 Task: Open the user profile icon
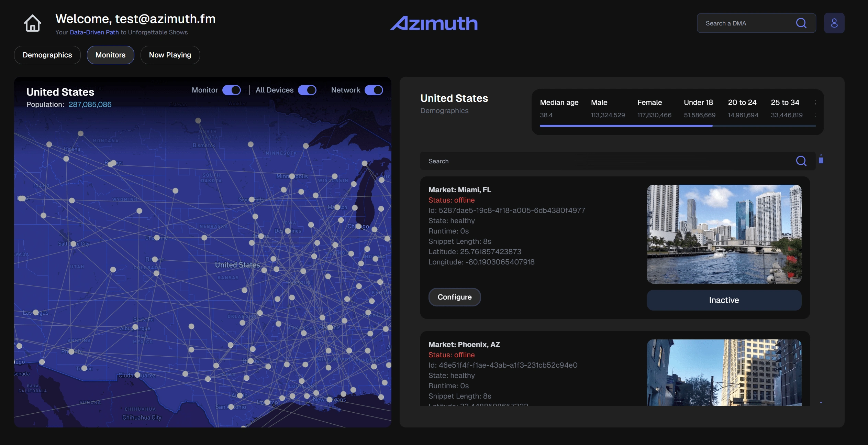[x=834, y=23]
